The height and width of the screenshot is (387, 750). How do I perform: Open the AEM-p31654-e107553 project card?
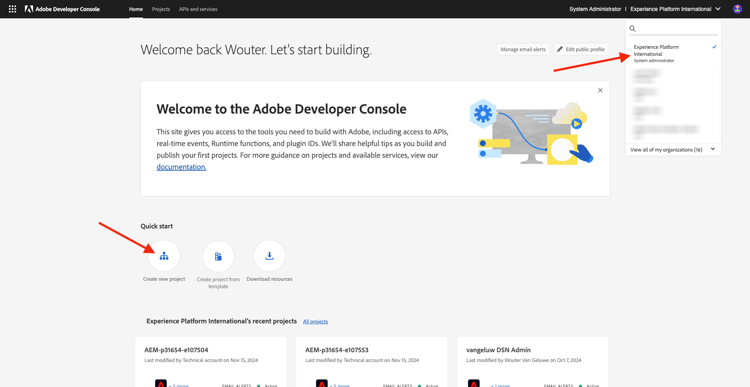click(372, 362)
